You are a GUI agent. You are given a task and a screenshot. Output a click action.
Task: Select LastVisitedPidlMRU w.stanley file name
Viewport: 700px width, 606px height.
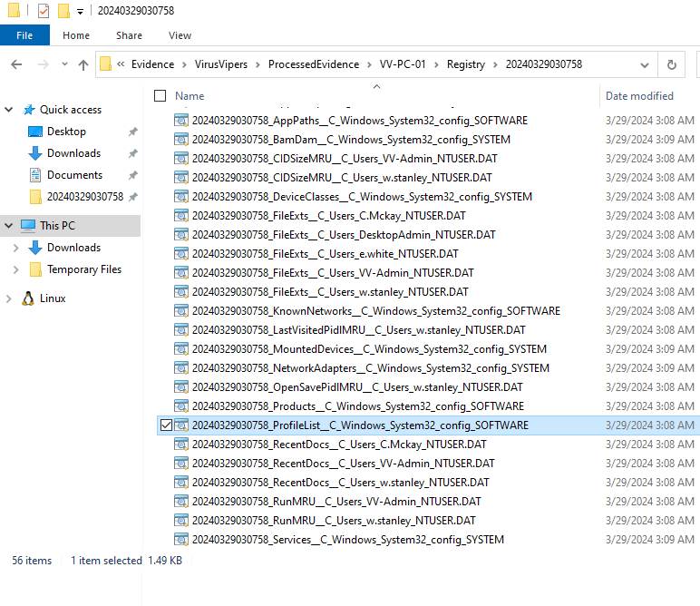click(358, 330)
